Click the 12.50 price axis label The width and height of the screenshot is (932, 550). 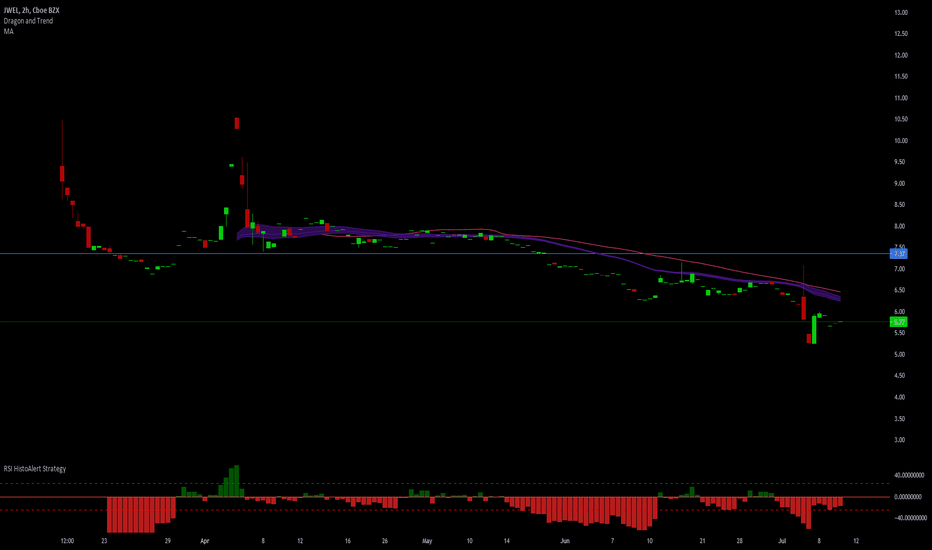pyautogui.click(x=900, y=34)
